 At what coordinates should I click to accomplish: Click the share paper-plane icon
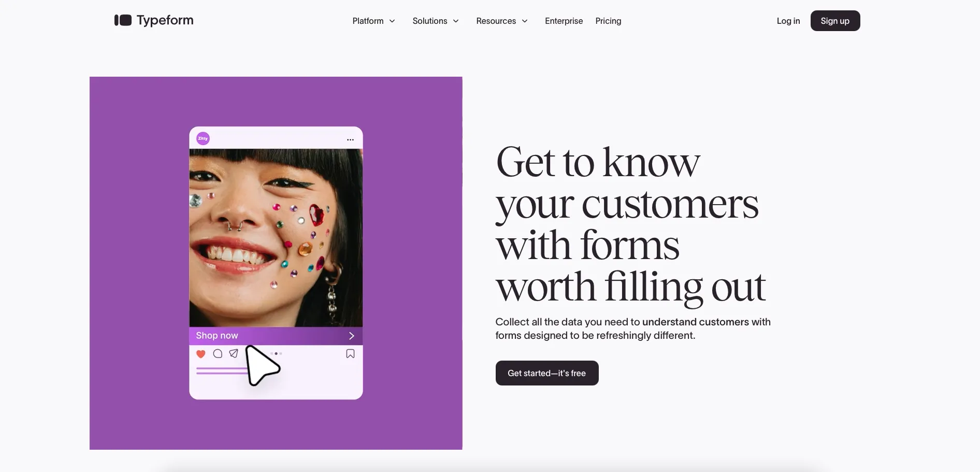(234, 353)
